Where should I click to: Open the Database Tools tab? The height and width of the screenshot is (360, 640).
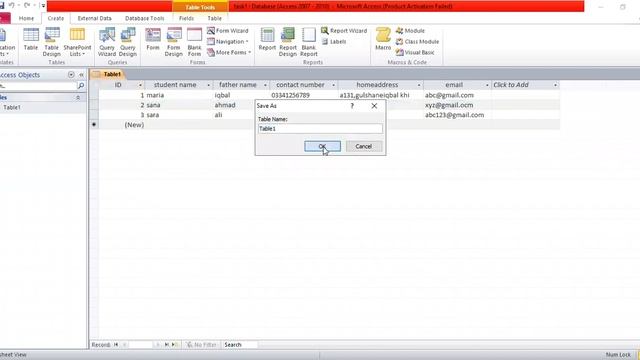[144, 18]
